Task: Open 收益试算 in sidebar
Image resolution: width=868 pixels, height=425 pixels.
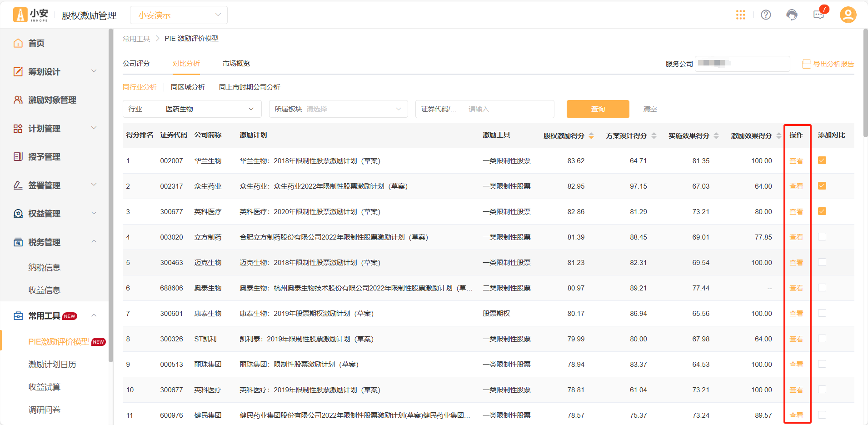Action: (45, 387)
